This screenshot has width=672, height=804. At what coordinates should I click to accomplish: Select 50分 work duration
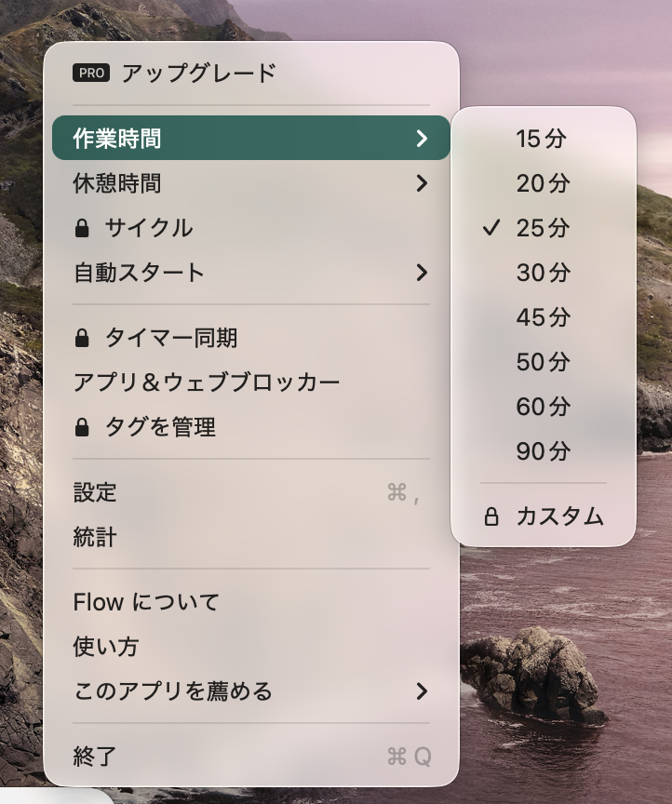coord(544,361)
